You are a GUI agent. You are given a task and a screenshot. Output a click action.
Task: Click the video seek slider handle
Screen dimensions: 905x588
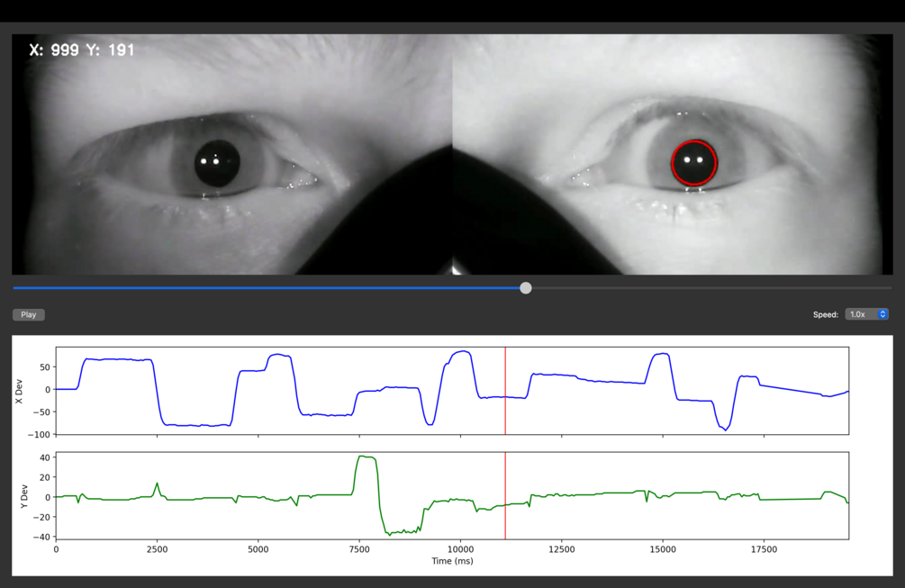(525, 288)
